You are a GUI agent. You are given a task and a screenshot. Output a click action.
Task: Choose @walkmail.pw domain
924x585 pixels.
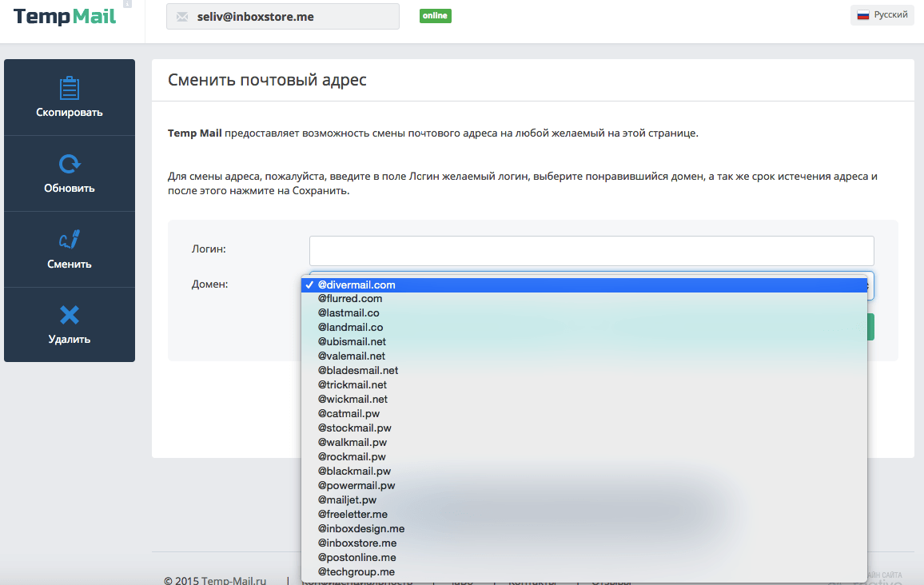584,443
